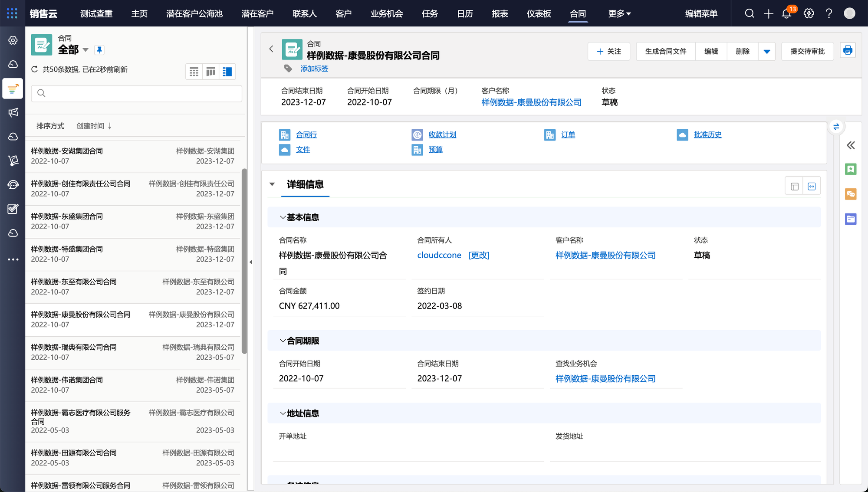
Task: Click the contract list scrollbar
Action: click(x=244, y=260)
